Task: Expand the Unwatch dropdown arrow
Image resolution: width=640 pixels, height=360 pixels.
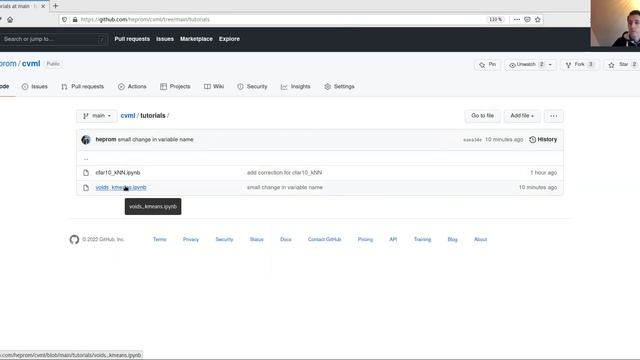Action: (x=550, y=64)
